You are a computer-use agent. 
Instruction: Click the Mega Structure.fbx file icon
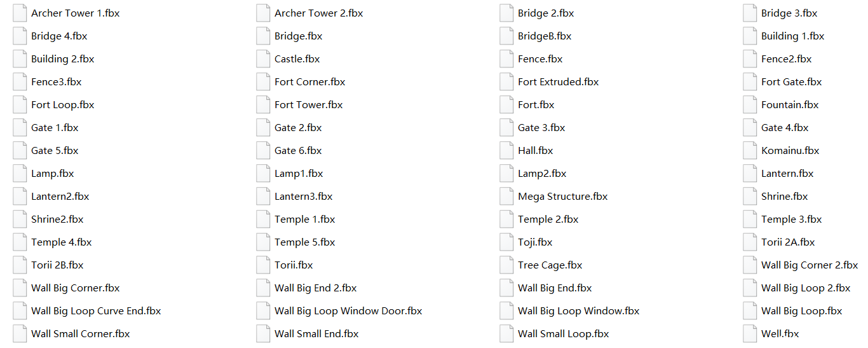pyautogui.click(x=506, y=197)
